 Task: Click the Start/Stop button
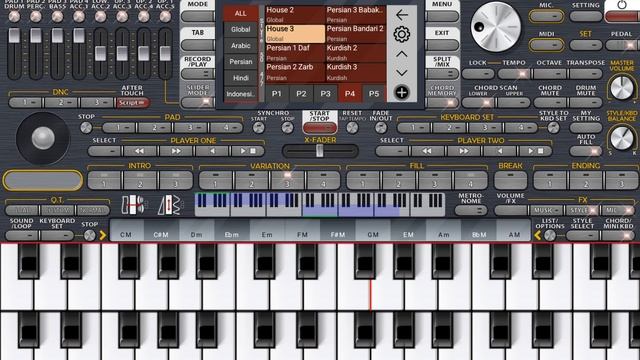(320, 128)
